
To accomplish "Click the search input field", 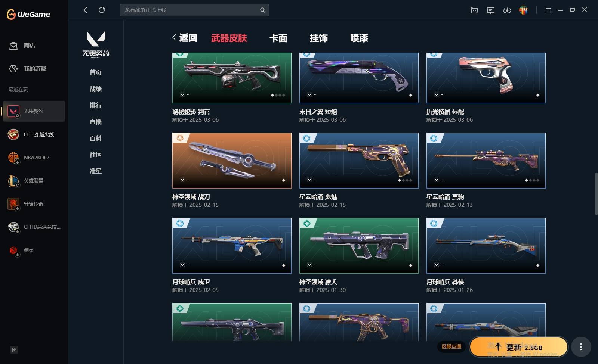I will (190, 10).
